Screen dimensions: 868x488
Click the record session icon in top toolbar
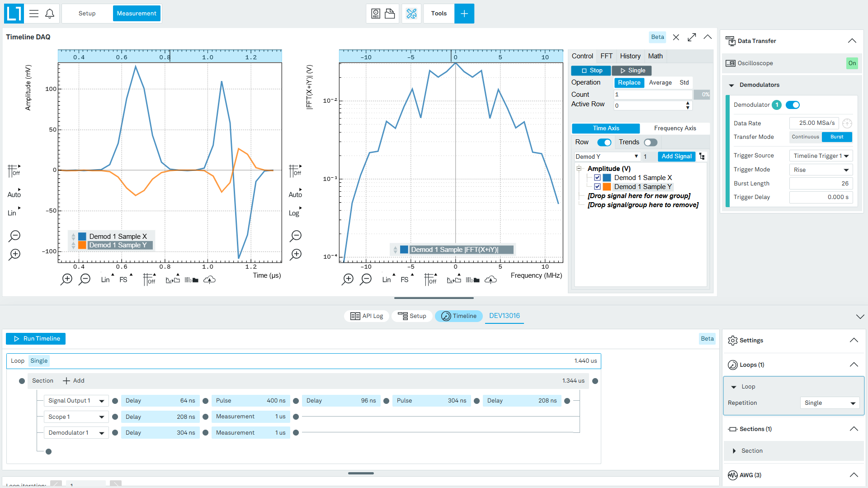coord(376,14)
